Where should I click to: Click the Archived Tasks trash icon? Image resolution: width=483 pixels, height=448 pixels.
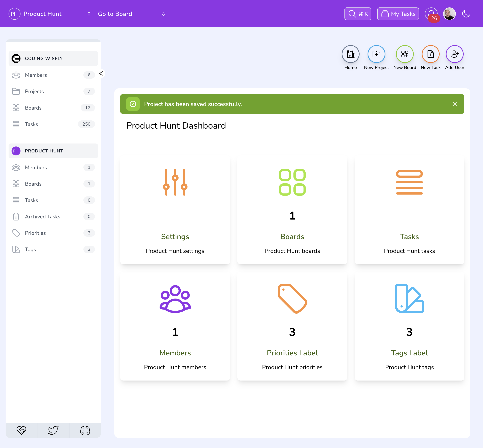(16, 217)
